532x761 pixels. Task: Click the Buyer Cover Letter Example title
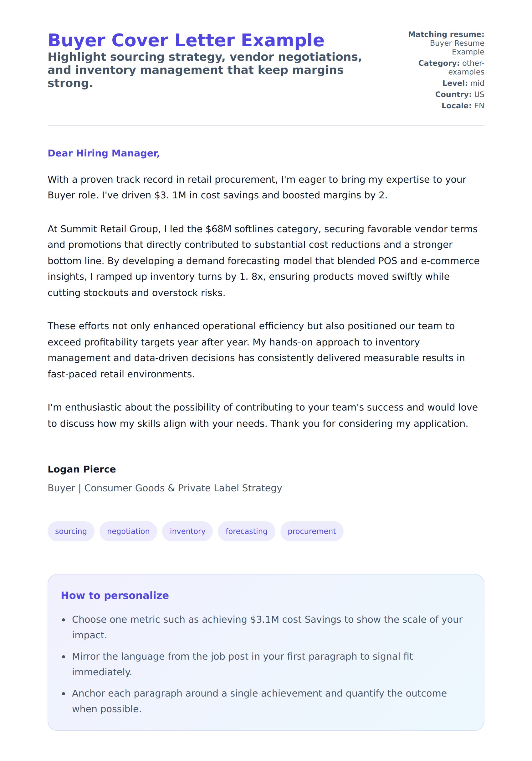click(186, 40)
